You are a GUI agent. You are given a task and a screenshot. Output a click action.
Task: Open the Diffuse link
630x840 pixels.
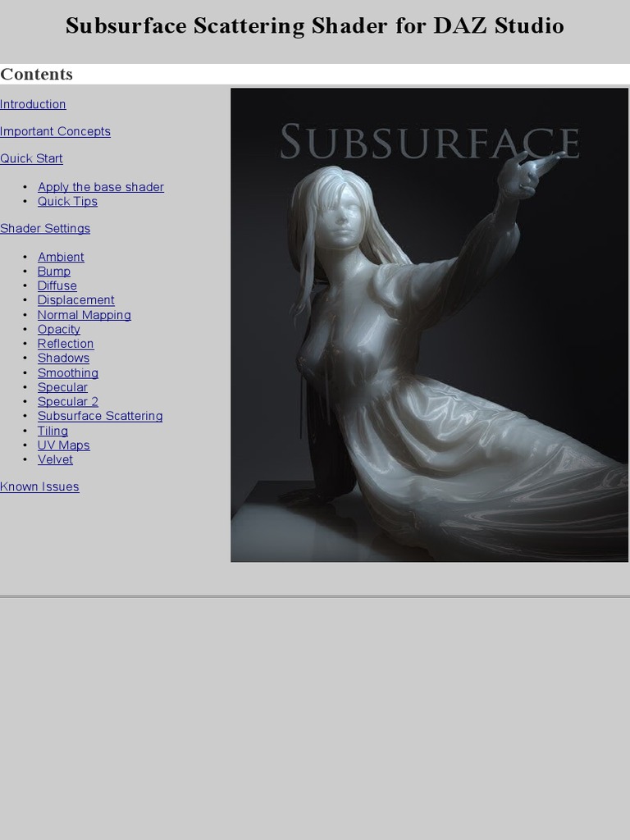pyautogui.click(x=57, y=286)
